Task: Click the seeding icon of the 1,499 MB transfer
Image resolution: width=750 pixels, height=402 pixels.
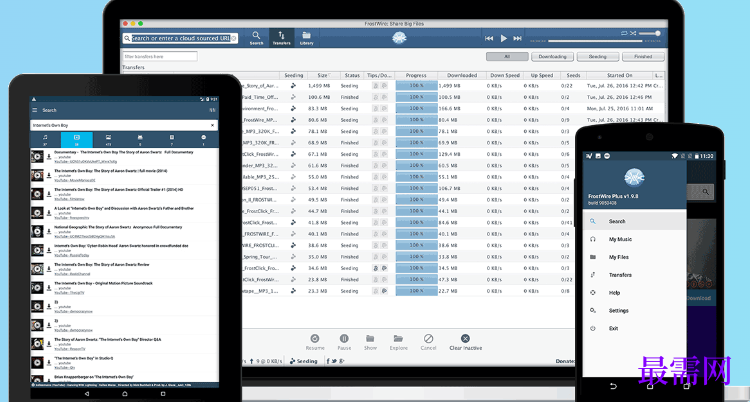Action: [293, 86]
